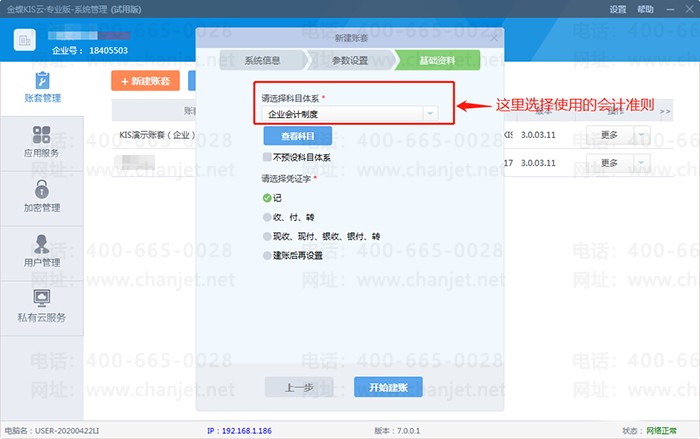Close the 新建账套 dialog
Viewport: 700px width, 439px height.
[x=493, y=35]
